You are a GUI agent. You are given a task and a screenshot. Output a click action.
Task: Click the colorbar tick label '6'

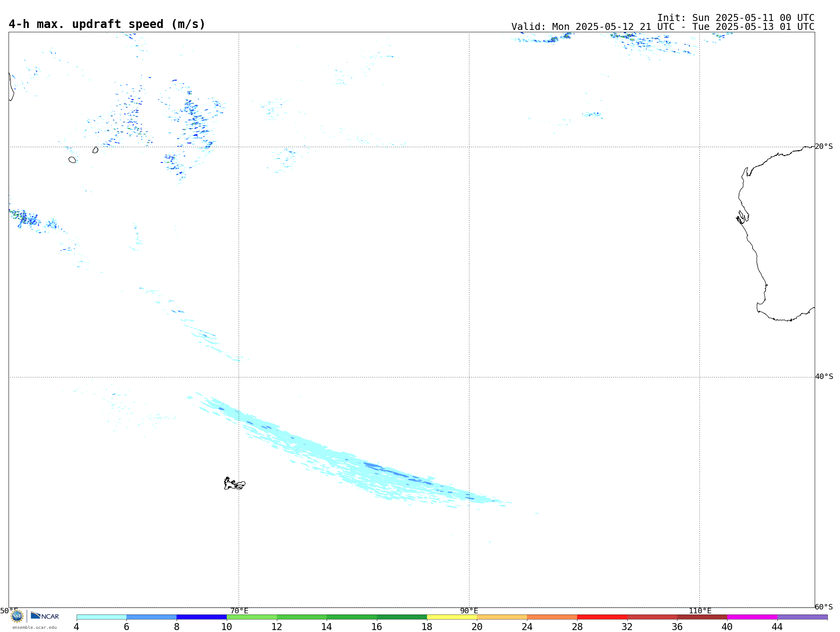tap(126, 627)
